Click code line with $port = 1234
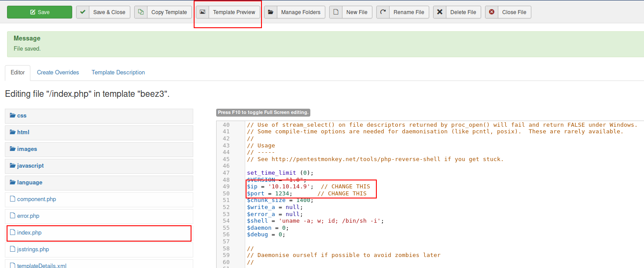The width and height of the screenshot is (644, 268). coord(307,193)
